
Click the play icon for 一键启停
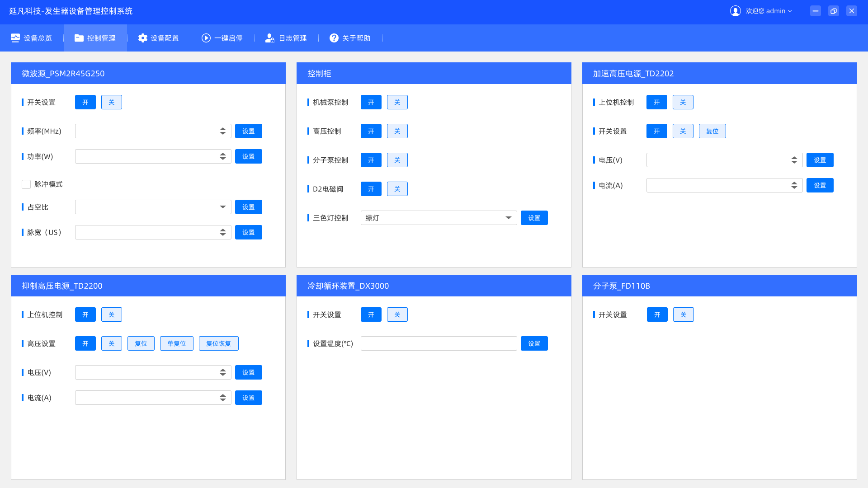(x=206, y=38)
